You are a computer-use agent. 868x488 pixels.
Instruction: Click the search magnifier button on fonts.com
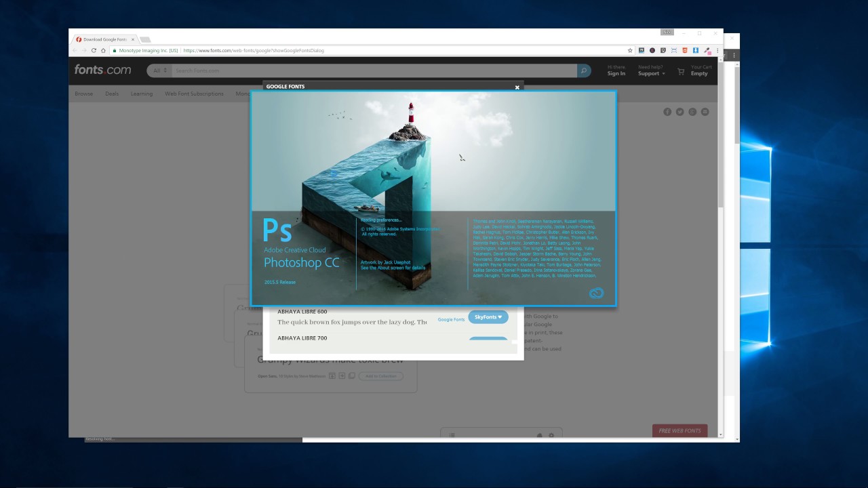click(584, 70)
